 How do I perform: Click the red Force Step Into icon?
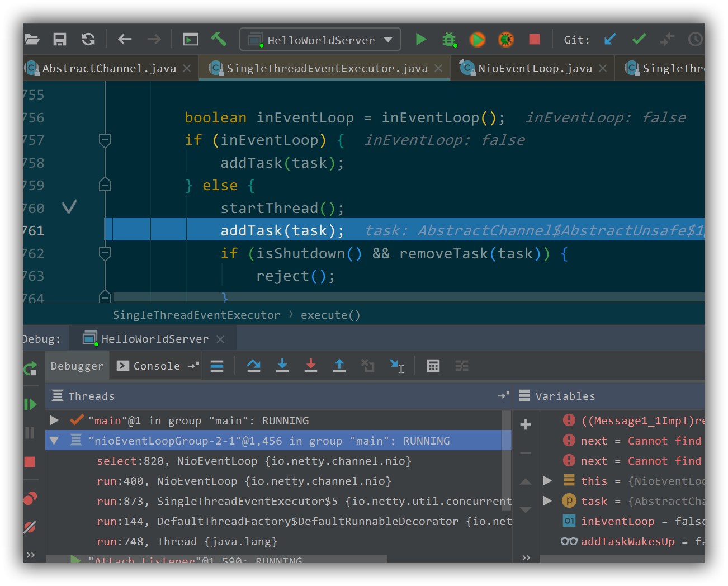(x=311, y=366)
